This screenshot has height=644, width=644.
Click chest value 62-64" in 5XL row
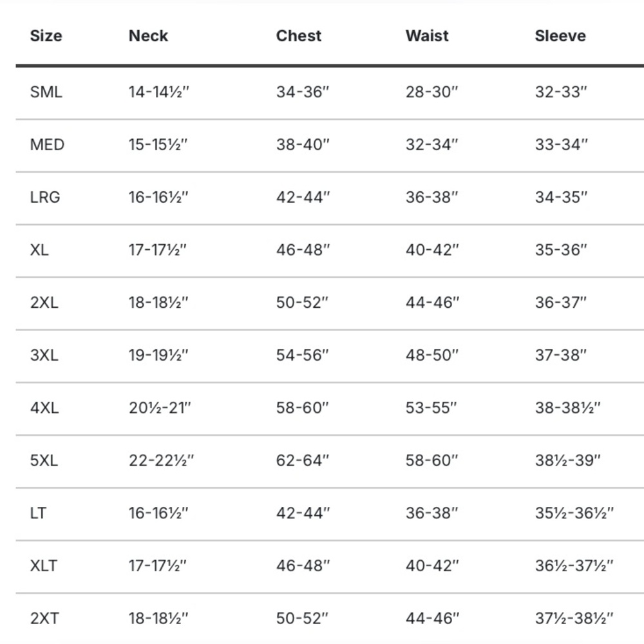[303, 460]
